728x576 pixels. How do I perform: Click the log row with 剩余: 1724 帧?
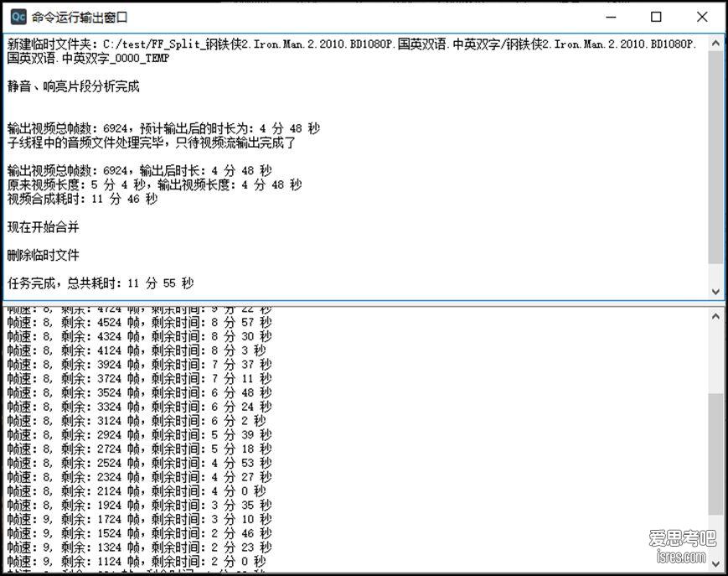click(x=139, y=519)
